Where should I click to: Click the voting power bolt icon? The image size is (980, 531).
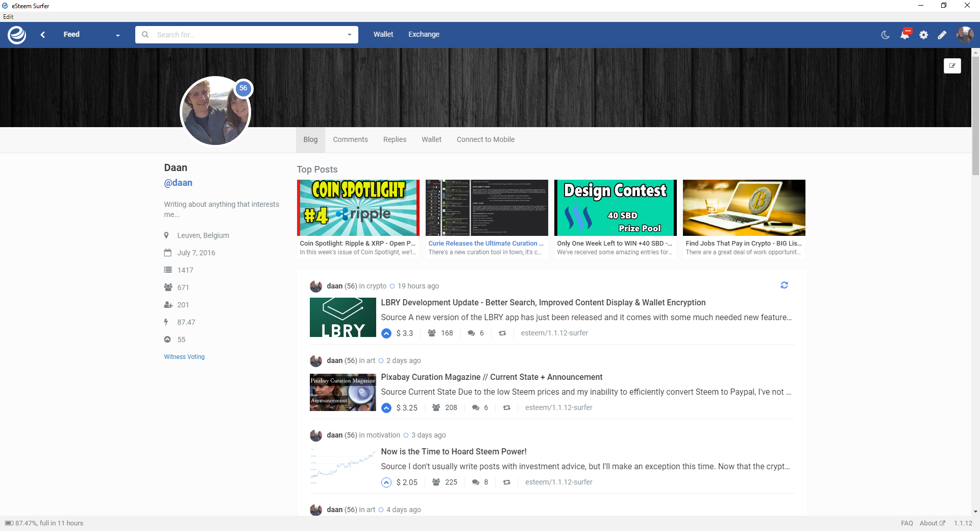tap(166, 322)
